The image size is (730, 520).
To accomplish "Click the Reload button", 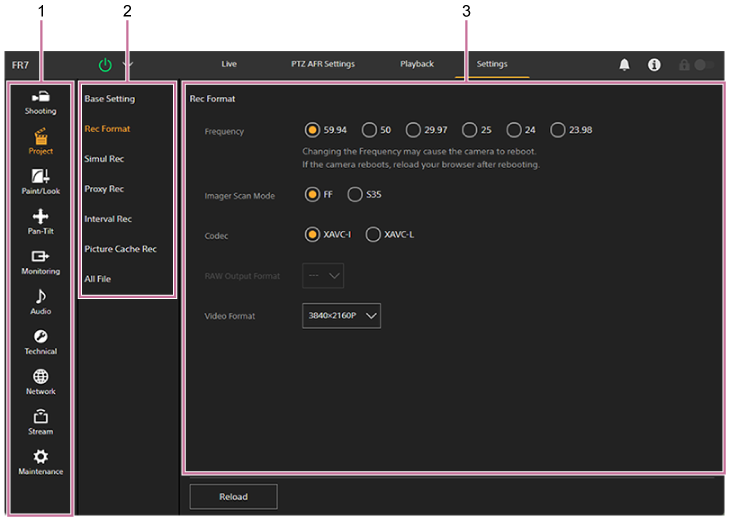I will click(x=233, y=496).
